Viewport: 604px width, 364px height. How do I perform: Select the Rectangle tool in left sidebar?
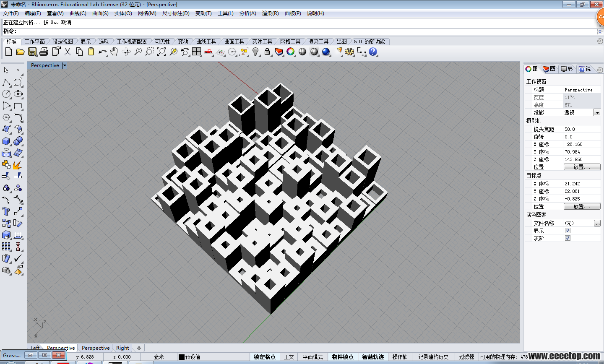pyautogui.click(x=18, y=106)
